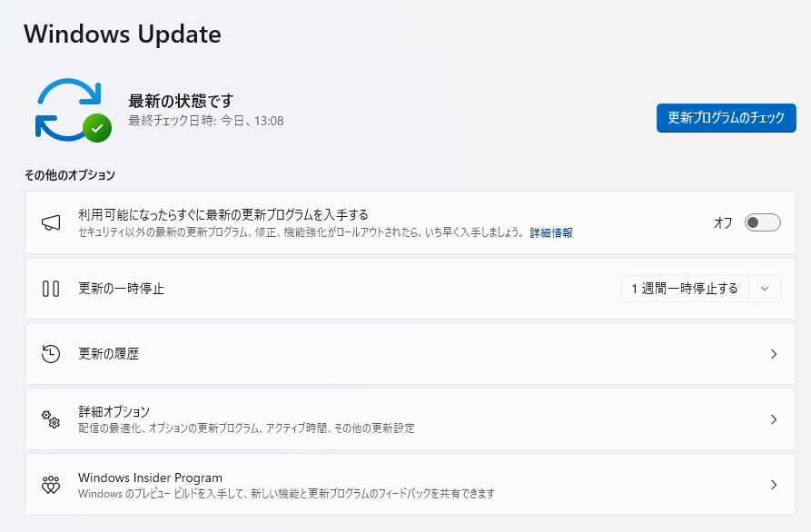Click the Windows Insider Program hearts icon
The width and height of the screenshot is (811, 532).
51,485
